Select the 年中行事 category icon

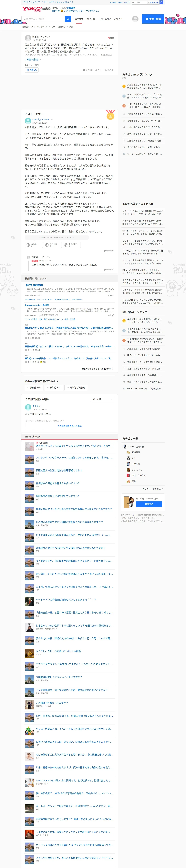click(128, 464)
